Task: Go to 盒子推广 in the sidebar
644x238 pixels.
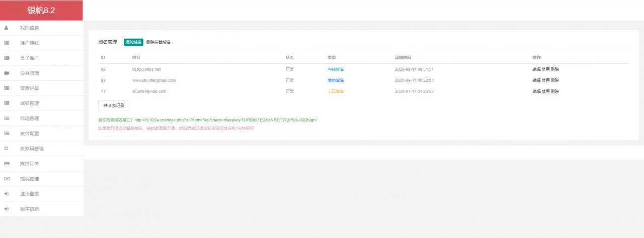Action: click(29, 58)
